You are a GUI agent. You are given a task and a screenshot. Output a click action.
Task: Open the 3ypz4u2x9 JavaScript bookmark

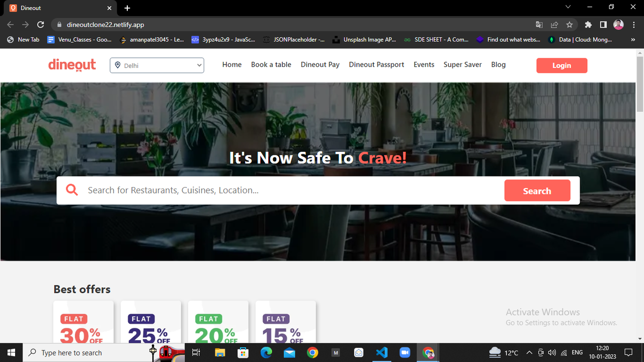click(223, 40)
